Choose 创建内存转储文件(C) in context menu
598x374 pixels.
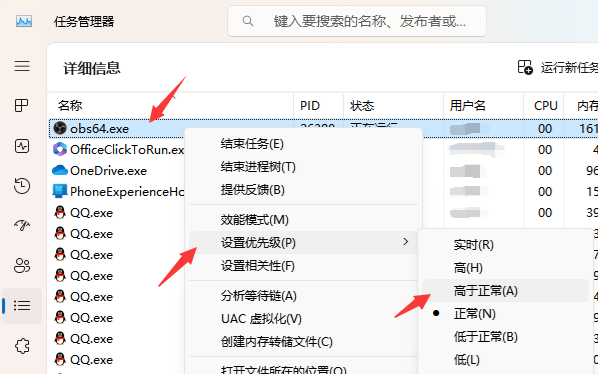click(304, 342)
